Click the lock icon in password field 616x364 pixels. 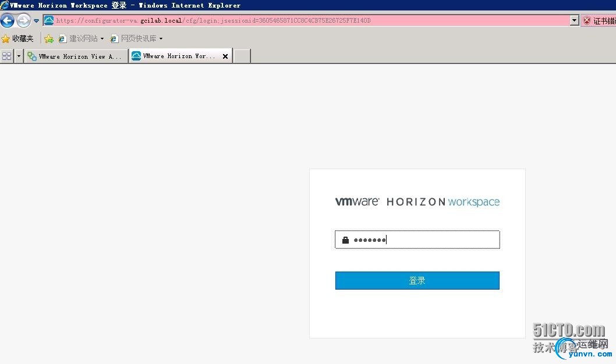tap(345, 240)
